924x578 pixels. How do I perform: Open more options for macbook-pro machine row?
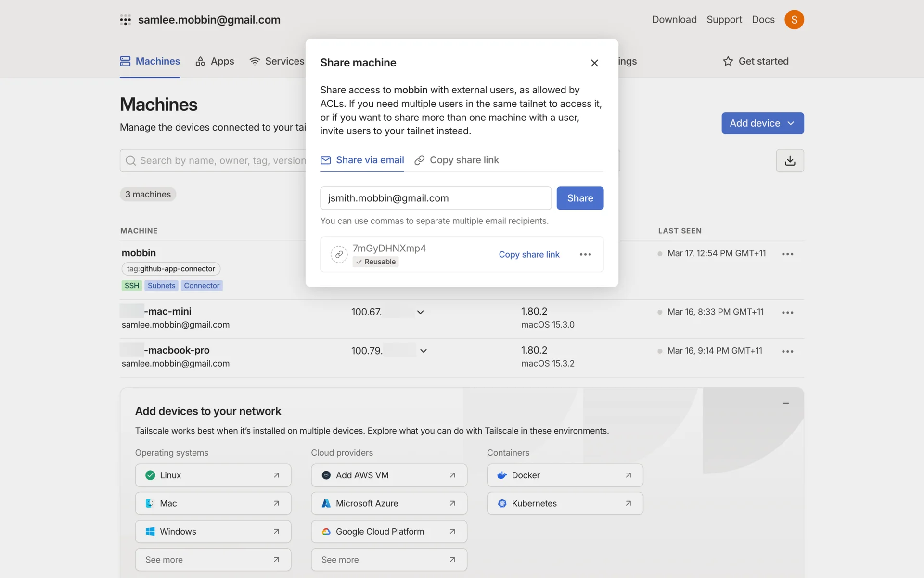click(x=787, y=351)
